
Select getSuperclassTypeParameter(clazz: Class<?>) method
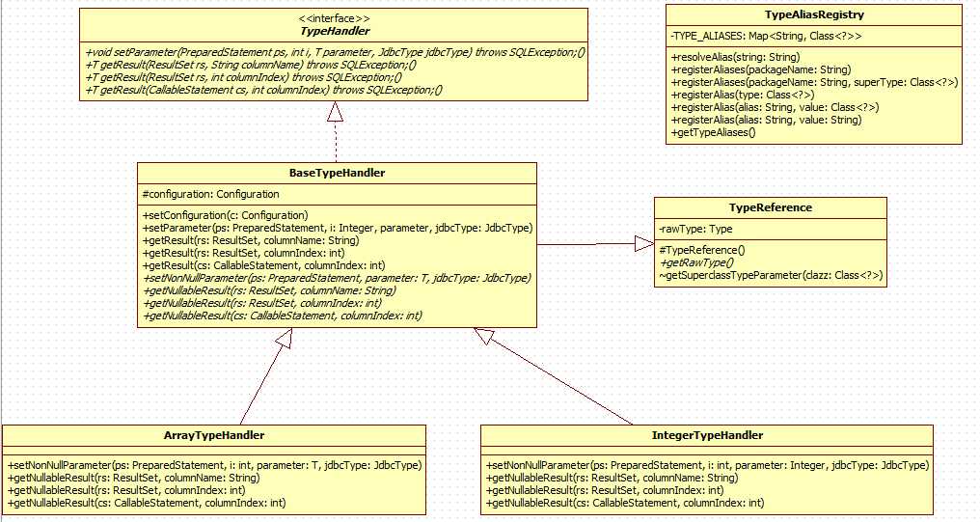click(771, 276)
